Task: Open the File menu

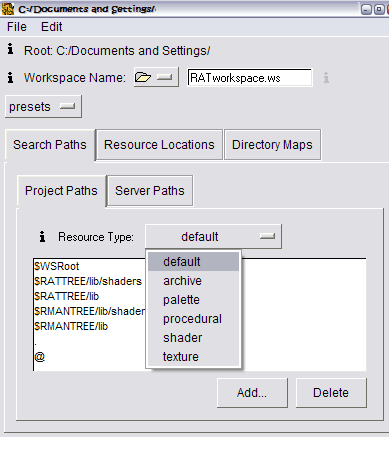Action: pos(17,27)
